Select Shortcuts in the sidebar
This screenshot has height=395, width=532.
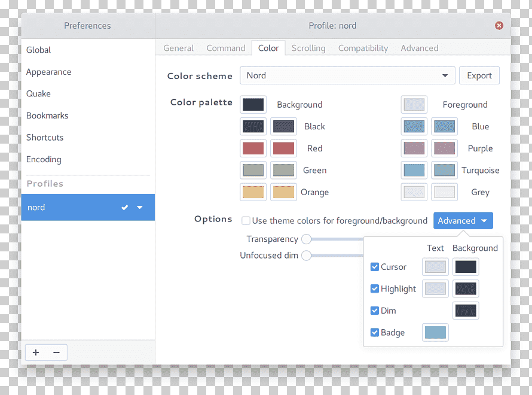pyautogui.click(x=45, y=138)
